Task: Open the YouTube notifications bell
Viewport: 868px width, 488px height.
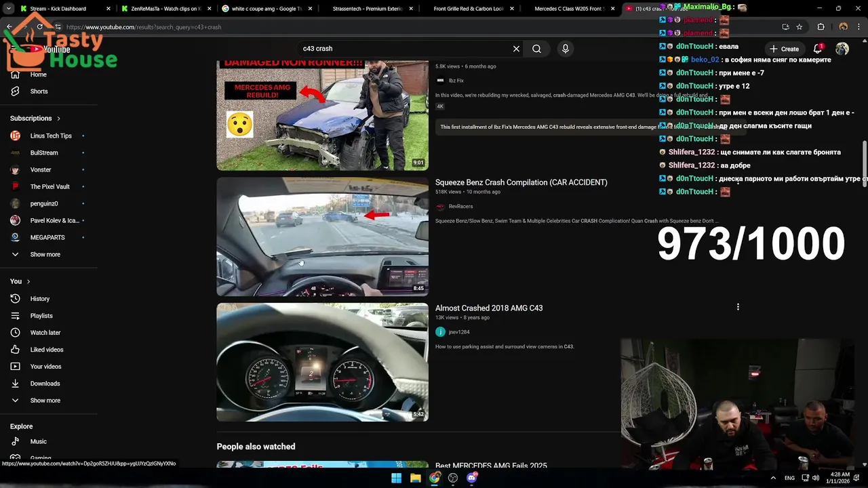Action: click(x=818, y=49)
